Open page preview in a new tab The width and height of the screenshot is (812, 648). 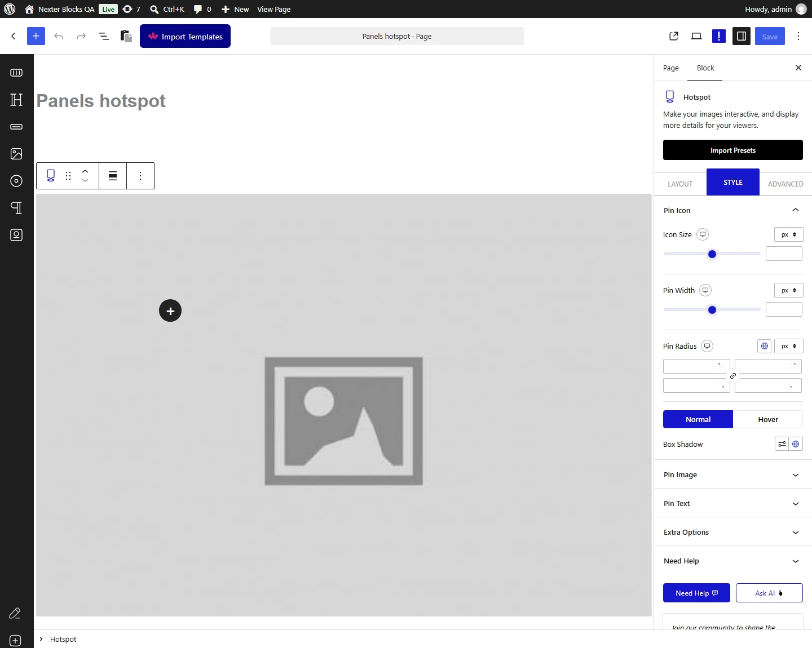point(674,36)
